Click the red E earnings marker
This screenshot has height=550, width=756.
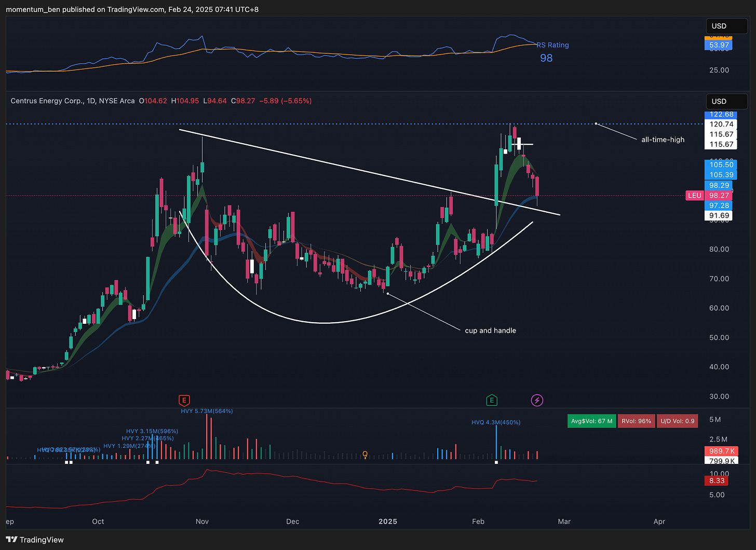(184, 400)
